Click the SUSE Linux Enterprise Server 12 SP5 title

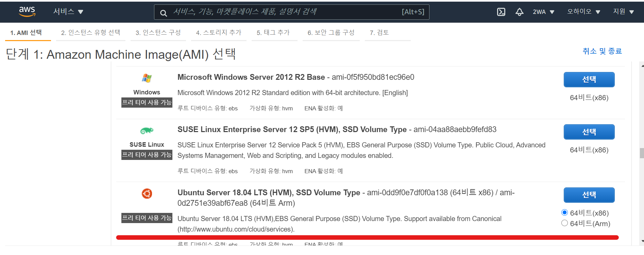tap(292, 129)
